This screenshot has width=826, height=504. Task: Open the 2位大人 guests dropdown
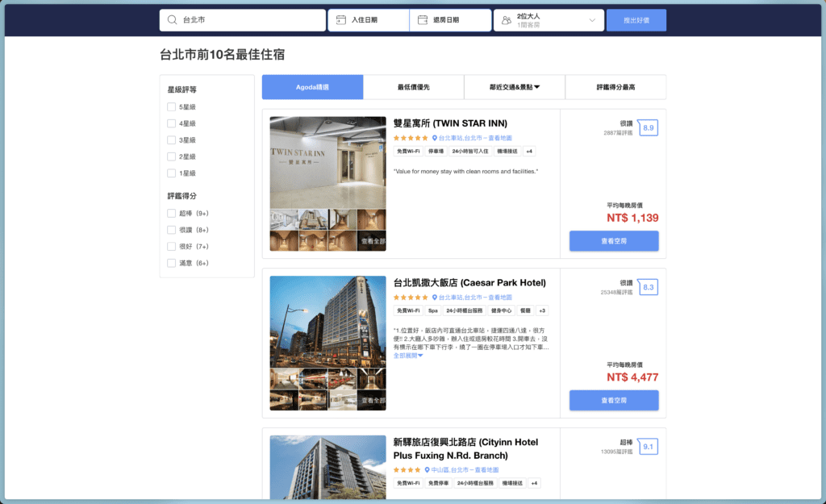pos(549,19)
